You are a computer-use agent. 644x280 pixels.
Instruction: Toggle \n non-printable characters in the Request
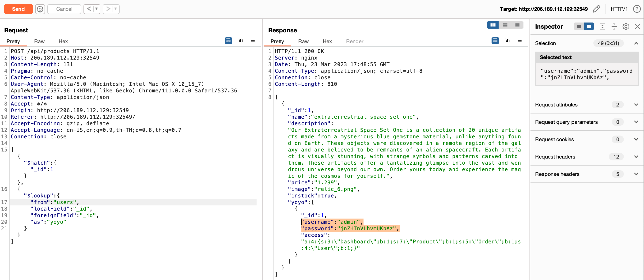[x=241, y=40]
